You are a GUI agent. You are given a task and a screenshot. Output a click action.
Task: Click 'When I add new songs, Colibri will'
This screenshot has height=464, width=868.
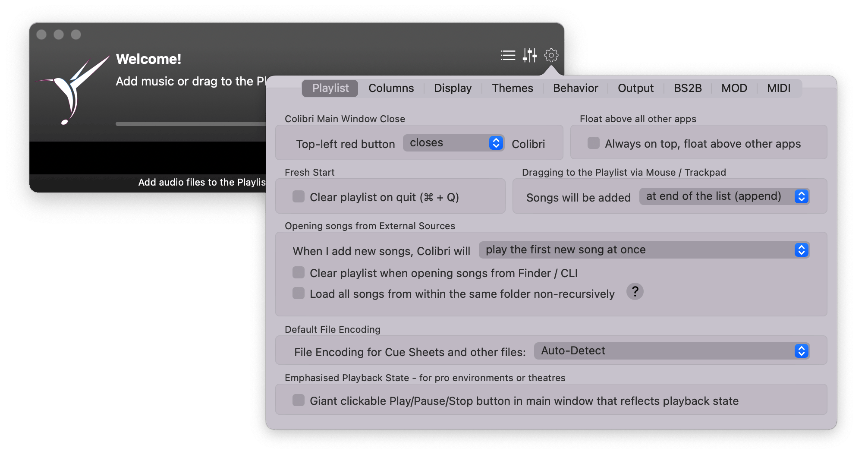coord(381,251)
